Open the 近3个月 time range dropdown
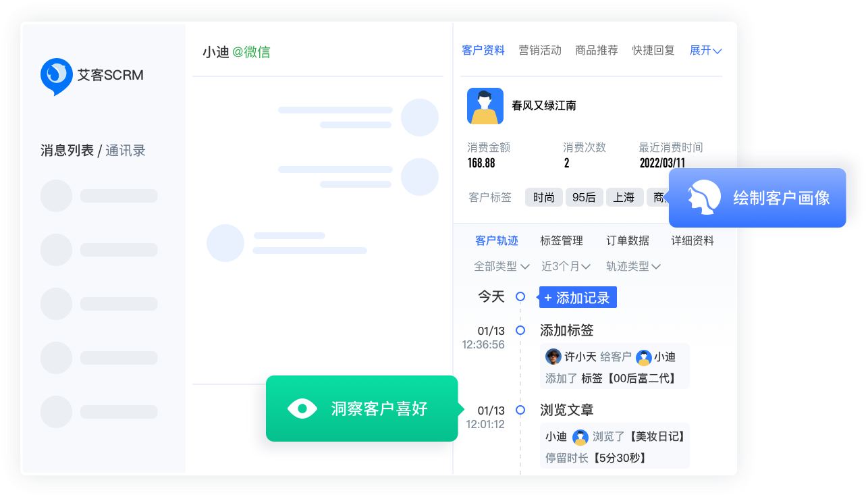The height and width of the screenshot is (497, 868). (x=566, y=267)
